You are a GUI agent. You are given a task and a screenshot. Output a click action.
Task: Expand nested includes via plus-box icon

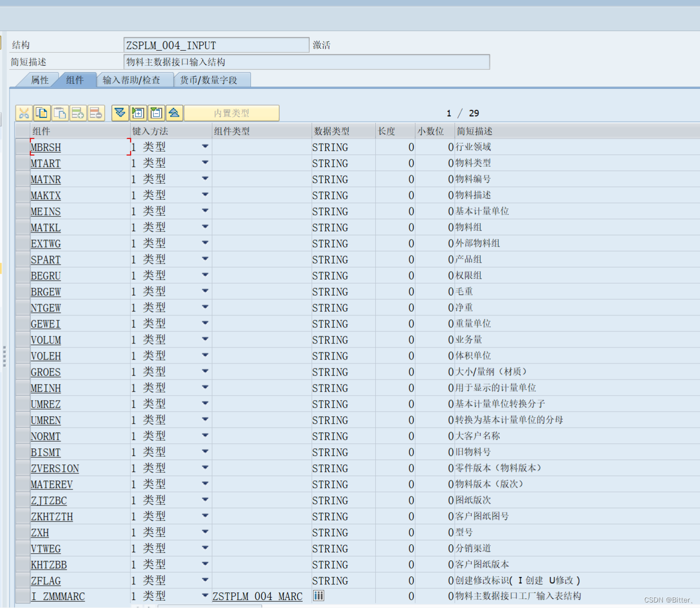point(138,112)
